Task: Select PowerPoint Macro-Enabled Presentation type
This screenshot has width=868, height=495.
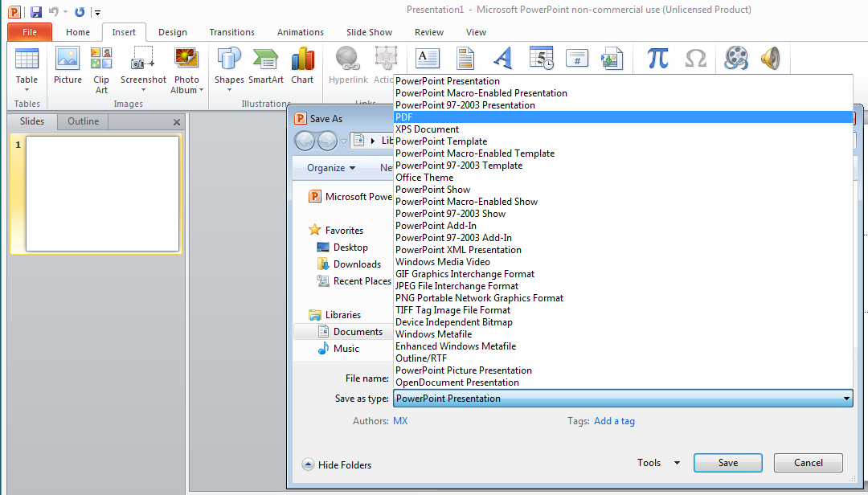Action: pyautogui.click(x=624, y=93)
